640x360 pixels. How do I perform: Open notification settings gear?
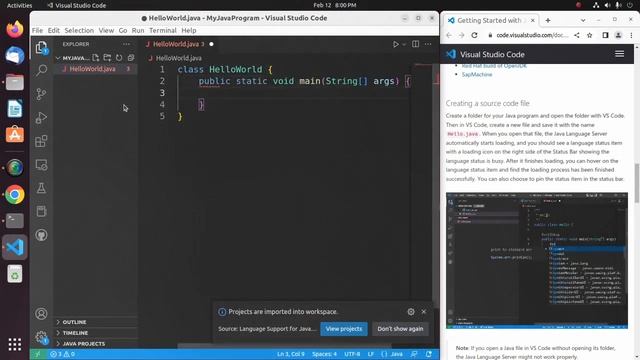pyautogui.click(x=411, y=311)
